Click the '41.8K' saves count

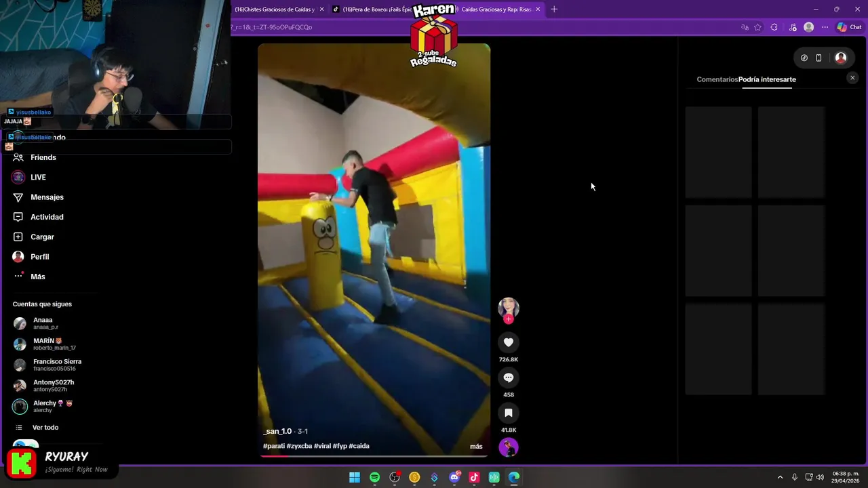509,430
